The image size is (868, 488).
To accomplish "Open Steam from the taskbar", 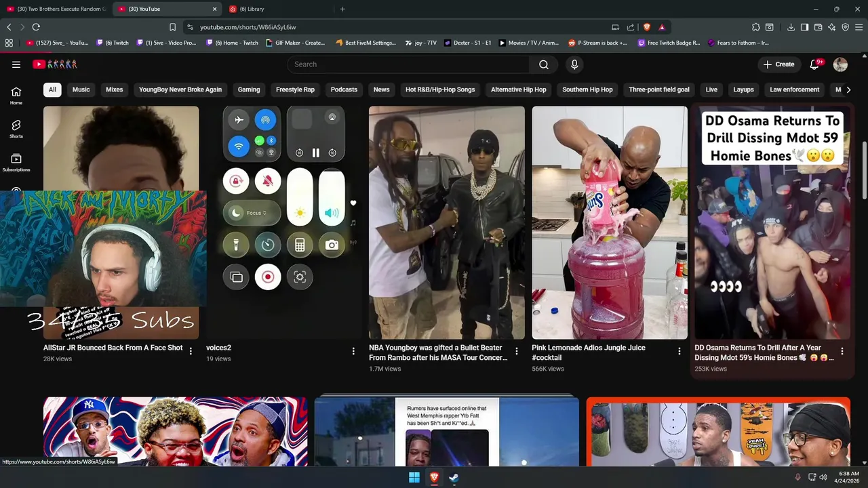I will (x=454, y=477).
